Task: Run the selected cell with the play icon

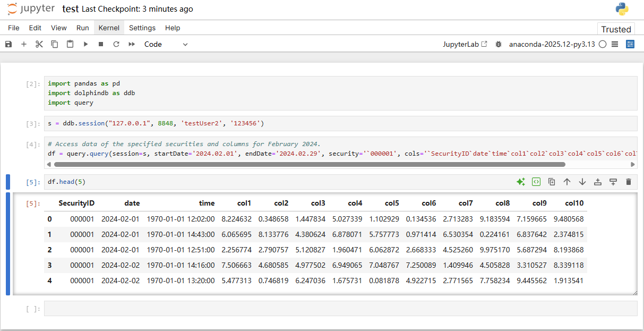Action: (x=85, y=44)
